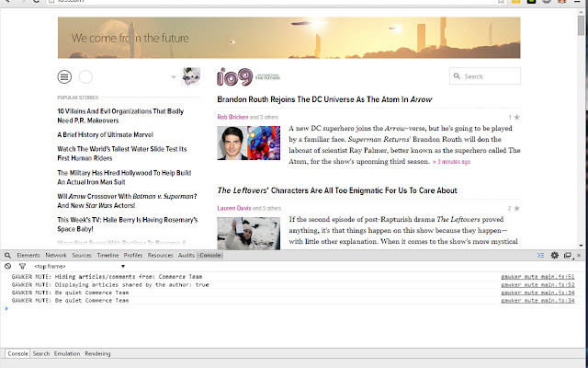Click the console input prompt
The height and width of the screenshot is (368, 588).
(x=292, y=309)
